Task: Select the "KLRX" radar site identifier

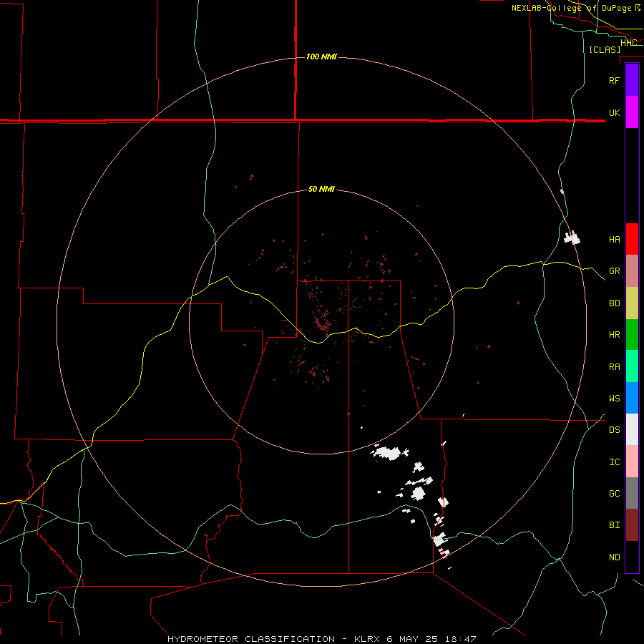Action: point(367,639)
